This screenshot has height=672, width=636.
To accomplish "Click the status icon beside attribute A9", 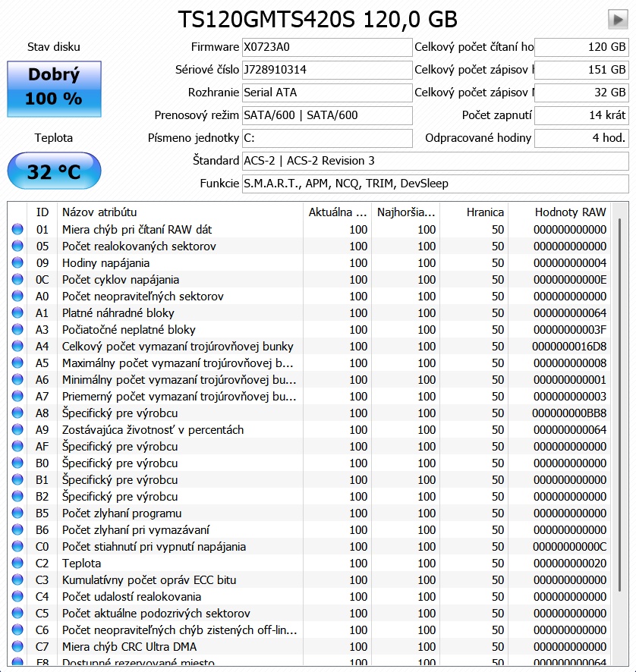I will [17, 430].
